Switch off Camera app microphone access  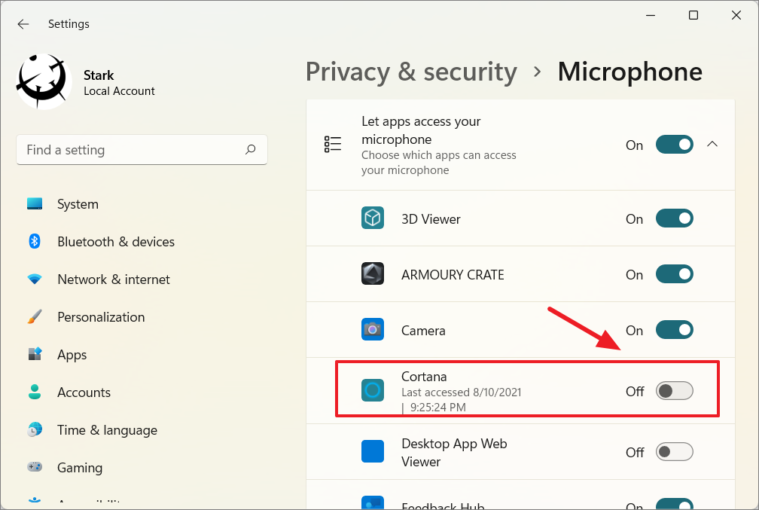pyautogui.click(x=674, y=330)
